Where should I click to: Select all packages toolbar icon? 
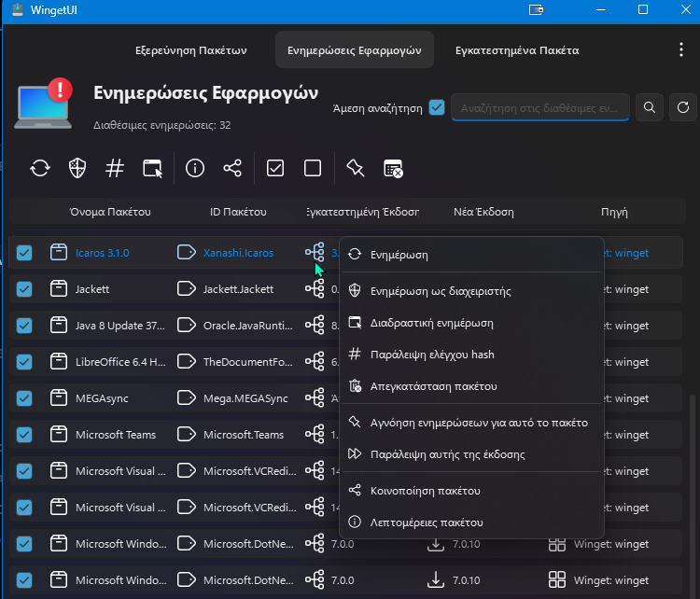tap(275, 169)
